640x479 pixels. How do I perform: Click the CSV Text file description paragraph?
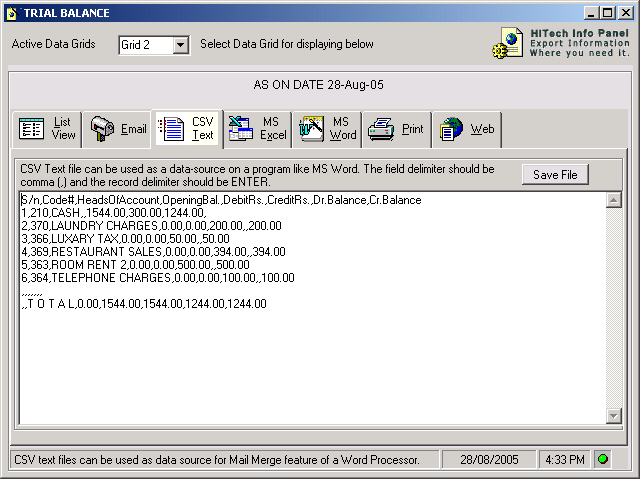coord(258,175)
